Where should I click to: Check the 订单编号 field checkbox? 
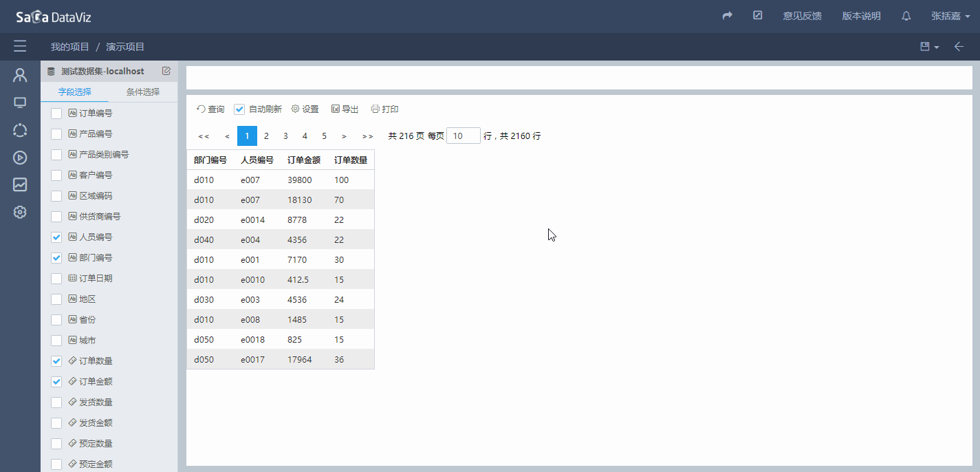tap(56, 114)
